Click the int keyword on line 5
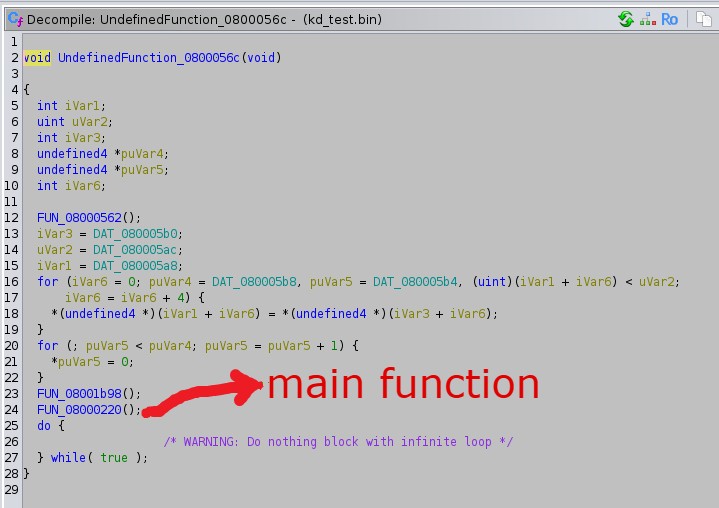The image size is (719, 508). coord(48,106)
